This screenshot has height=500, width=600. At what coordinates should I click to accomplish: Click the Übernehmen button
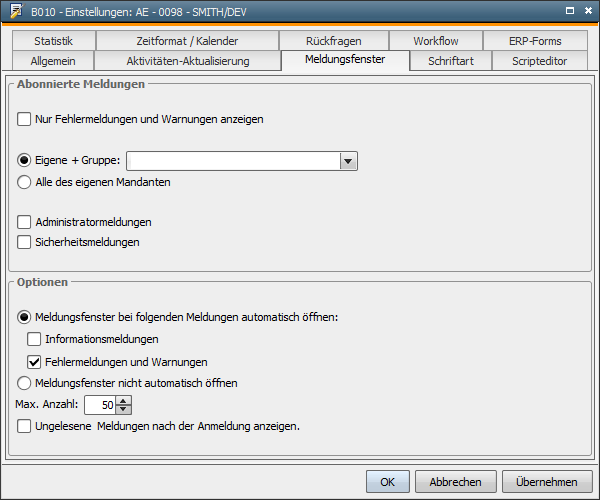[547, 481]
